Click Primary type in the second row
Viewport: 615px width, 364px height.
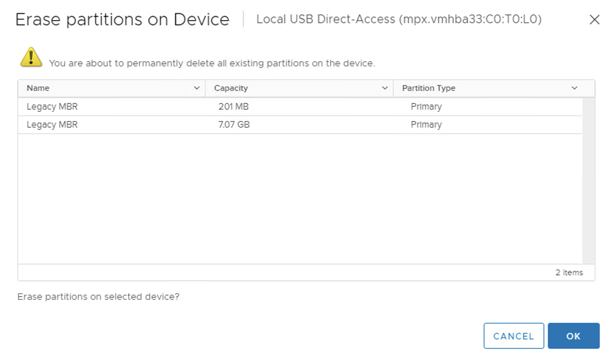pyautogui.click(x=426, y=125)
